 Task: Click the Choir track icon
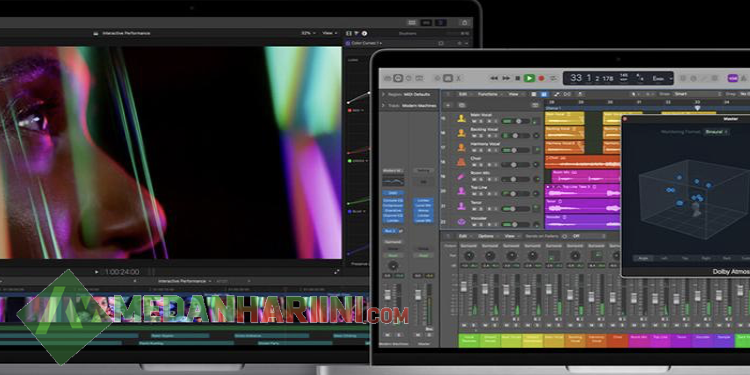[x=461, y=162]
